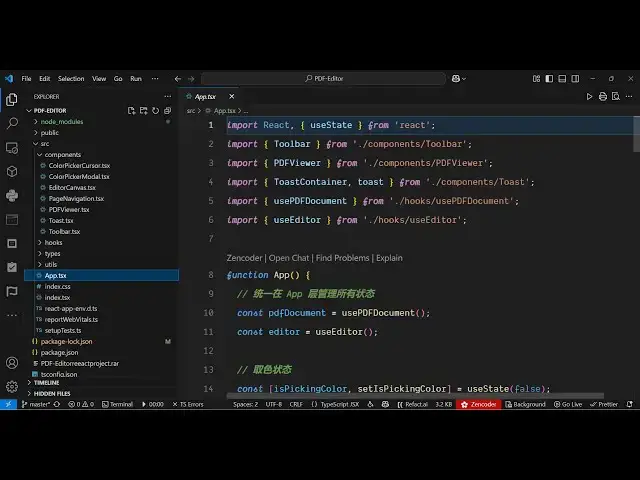Open the cube-shaped activity bar icon
Image resolution: width=640 pixels, height=480 pixels.
point(12,171)
